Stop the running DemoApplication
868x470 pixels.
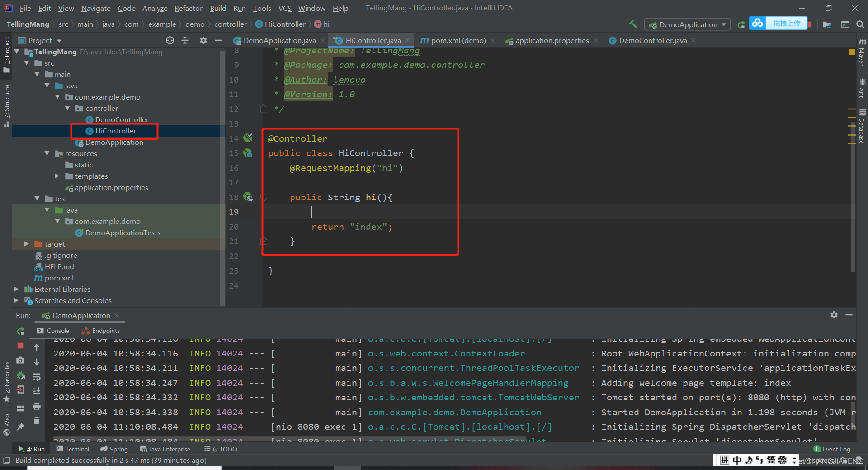(20, 346)
